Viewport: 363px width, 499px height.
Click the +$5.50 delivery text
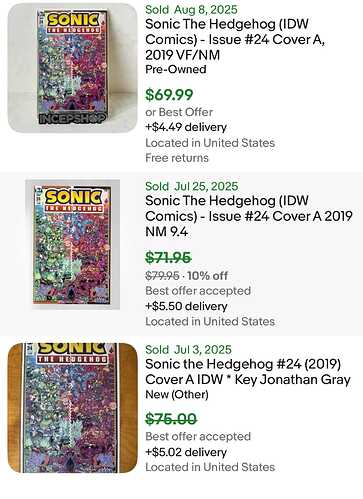click(x=186, y=306)
